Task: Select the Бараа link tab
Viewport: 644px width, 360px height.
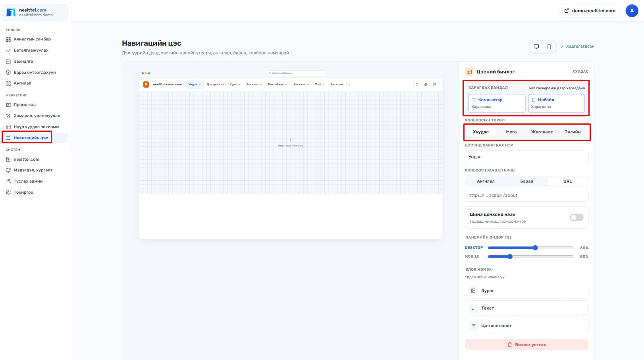Action: (x=526, y=181)
